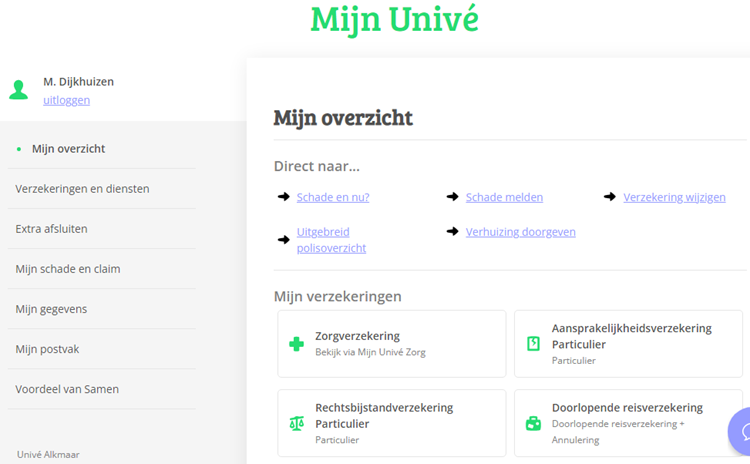Open the Verhuizing doorgeven link
This screenshot has height=464, width=750.
pos(520,232)
